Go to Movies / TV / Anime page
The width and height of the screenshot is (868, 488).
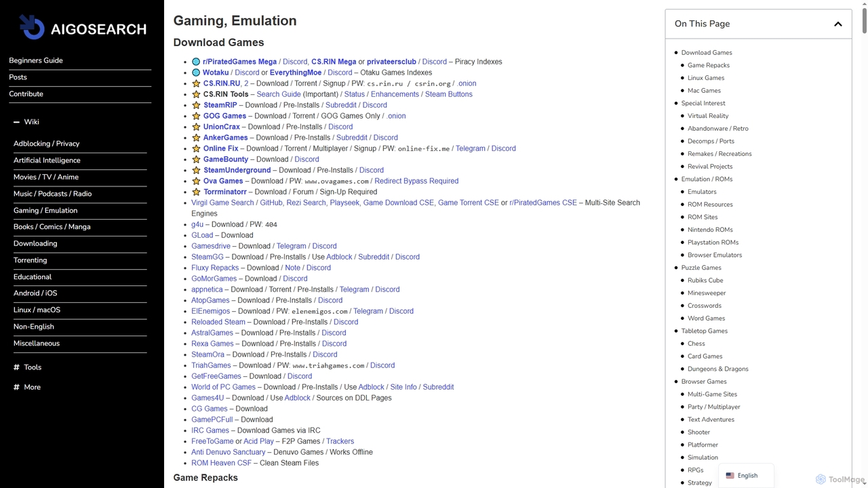tap(46, 177)
